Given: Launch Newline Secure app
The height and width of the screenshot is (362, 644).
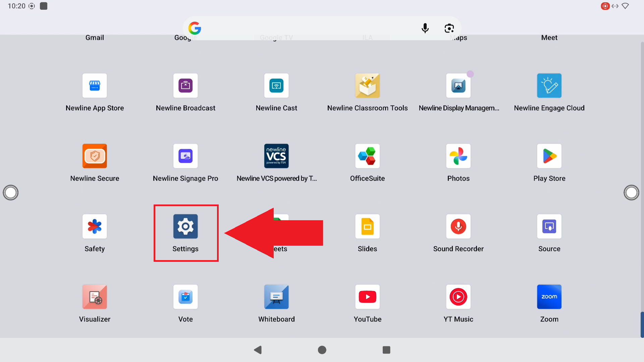Looking at the screenshot, I should [x=95, y=156].
